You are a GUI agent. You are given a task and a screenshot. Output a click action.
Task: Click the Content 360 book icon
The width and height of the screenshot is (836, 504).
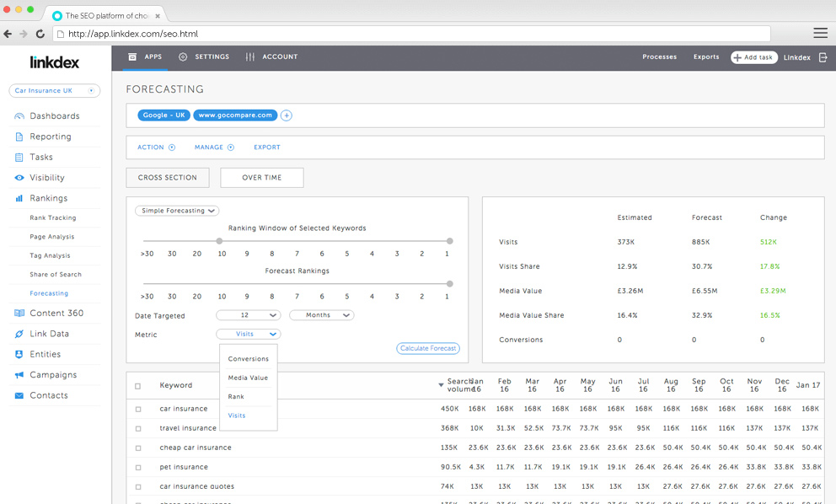coord(19,313)
